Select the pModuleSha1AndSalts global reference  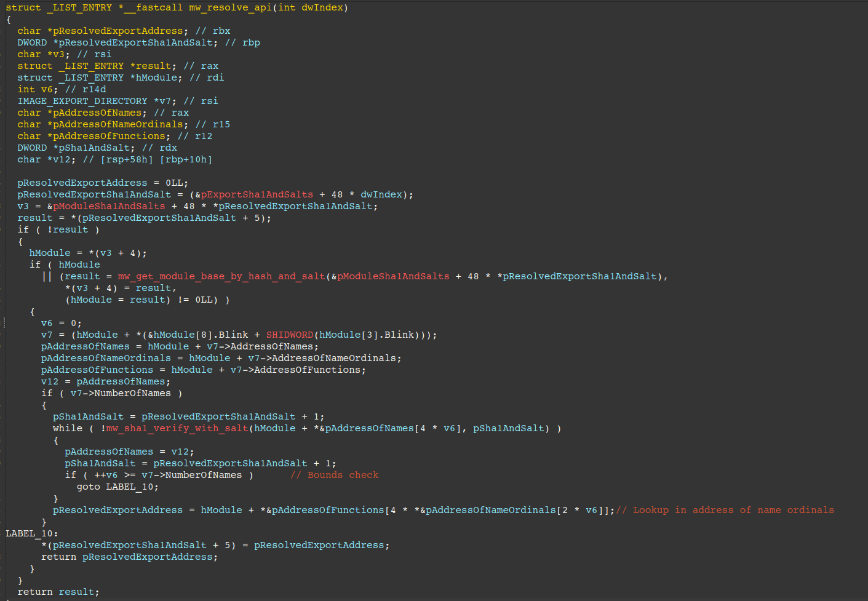coord(108,205)
